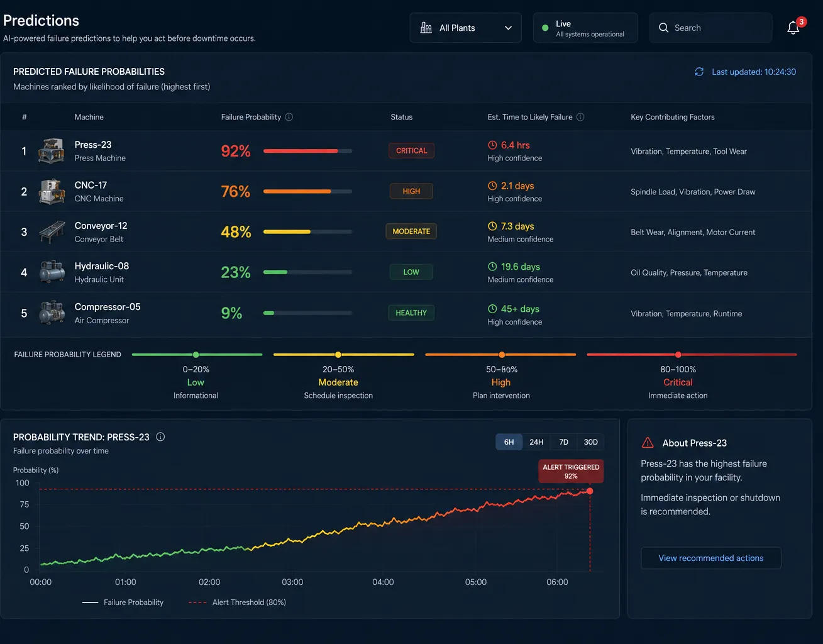The image size is (823, 644).
Task: Click the green Live status dot
Action: click(545, 28)
